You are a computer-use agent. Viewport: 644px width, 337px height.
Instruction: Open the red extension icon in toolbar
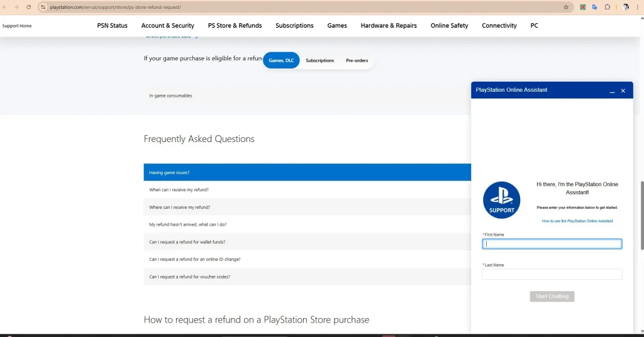pos(582,7)
